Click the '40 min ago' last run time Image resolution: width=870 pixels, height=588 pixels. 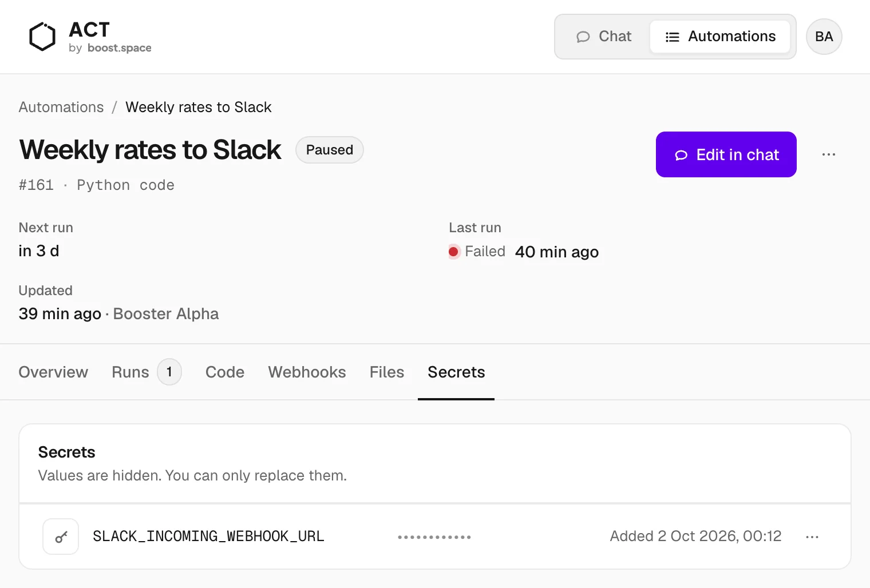[557, 252]
